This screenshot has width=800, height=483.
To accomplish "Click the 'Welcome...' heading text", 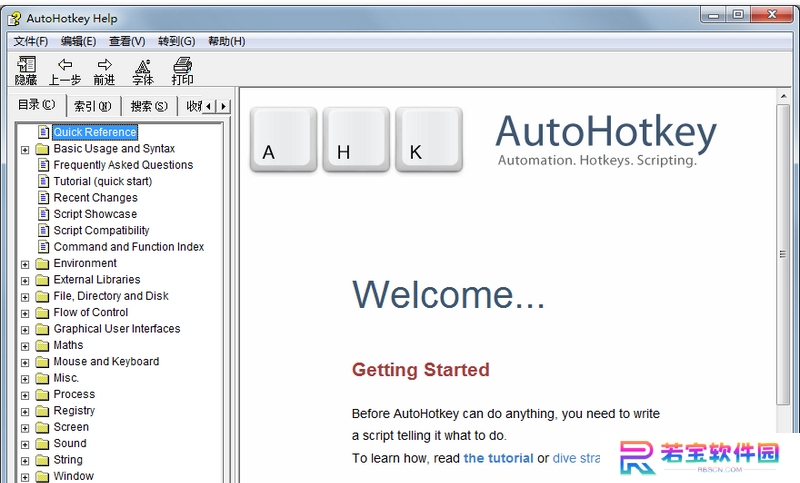I will click(448, 294).
